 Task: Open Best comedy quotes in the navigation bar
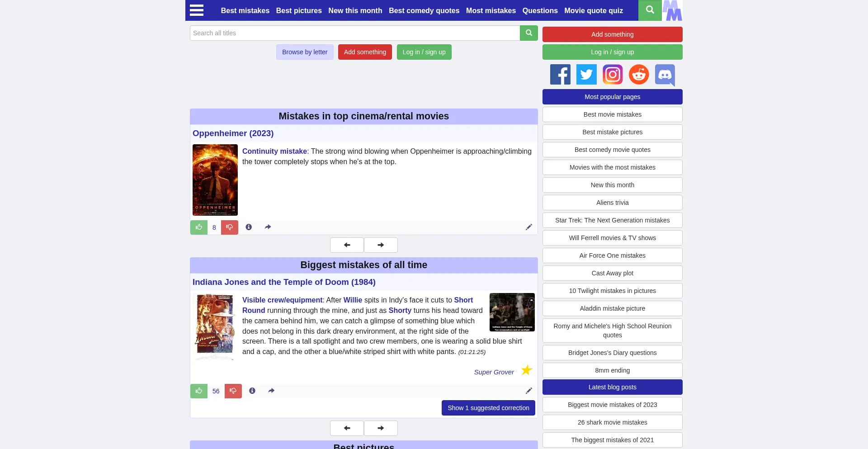[424, 10]
